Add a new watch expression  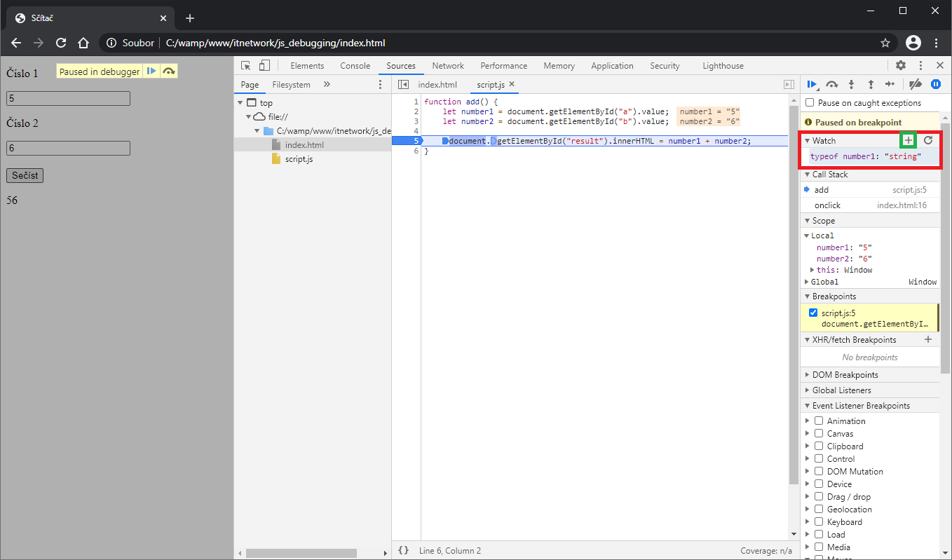909,140
